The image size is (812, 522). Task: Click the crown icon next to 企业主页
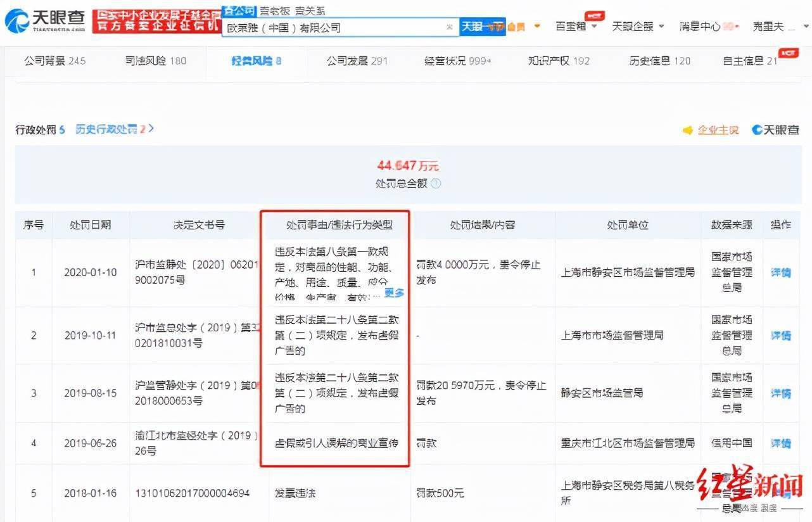coord(688,130)
